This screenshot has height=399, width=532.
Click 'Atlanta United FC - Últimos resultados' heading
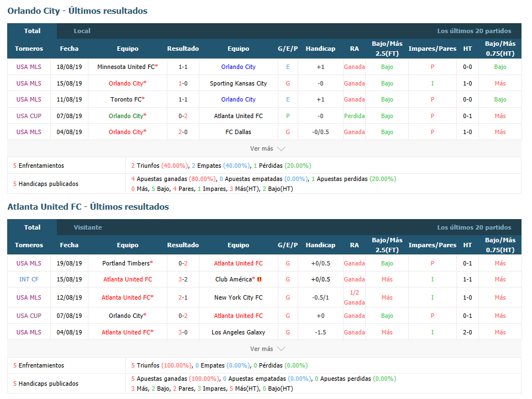tap(88, 207)
